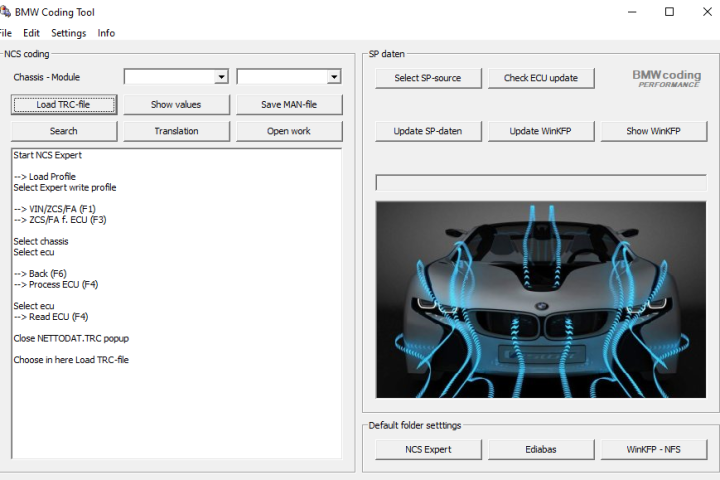Image resolution: width=720 pixels, height=480 pixels.
Task: Click the Load TRC-file button
Action: (x=65, y=105)
